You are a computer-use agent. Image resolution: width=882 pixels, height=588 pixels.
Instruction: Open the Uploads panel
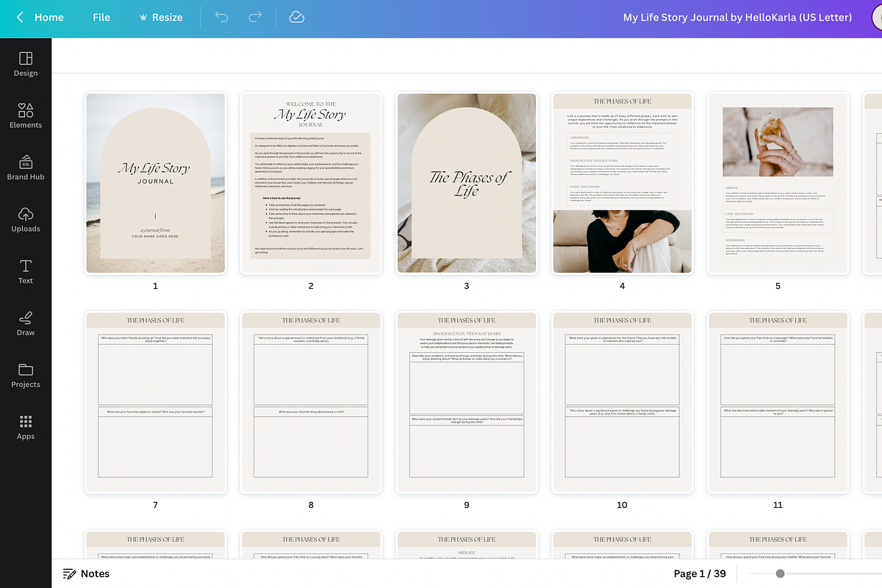pos(26,219)
